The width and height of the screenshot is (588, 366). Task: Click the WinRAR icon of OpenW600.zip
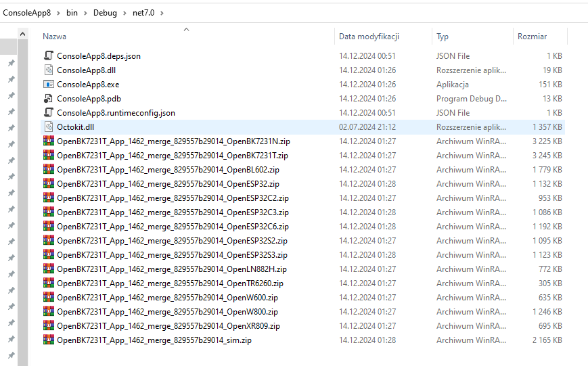click(49, 298)
